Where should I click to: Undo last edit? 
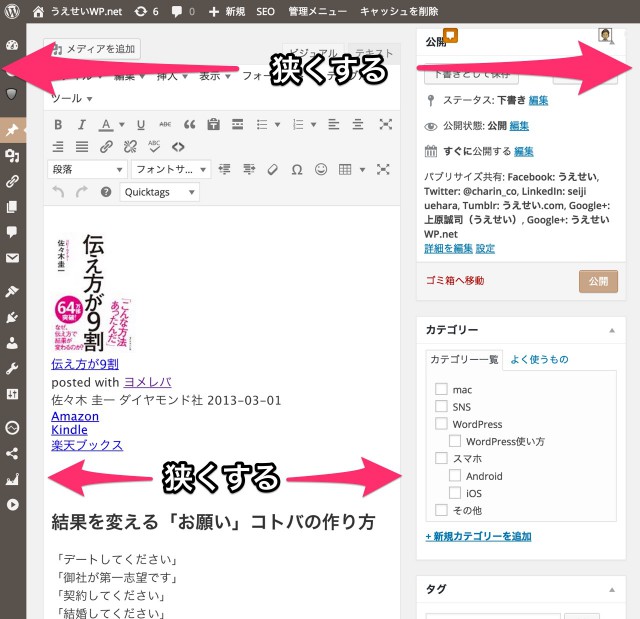58,191
